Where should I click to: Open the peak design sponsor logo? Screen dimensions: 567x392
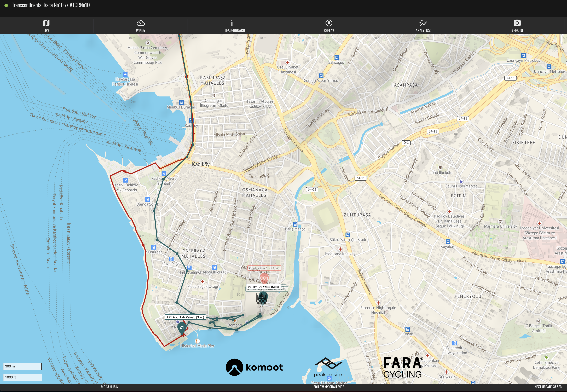click(329, 367)
